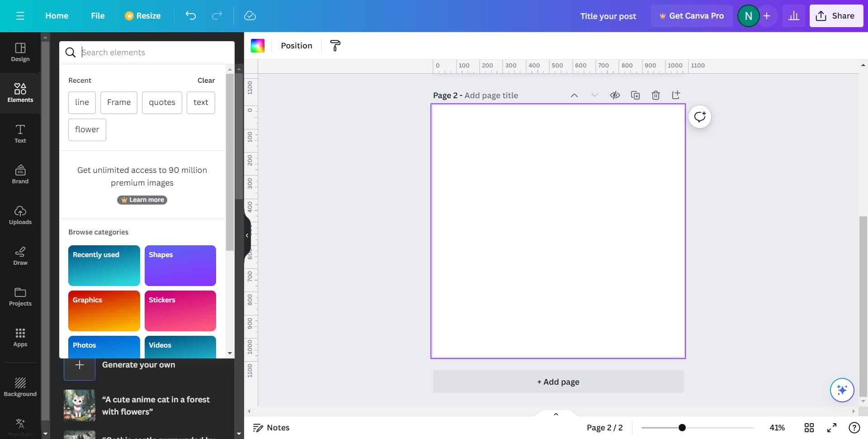Open the File menu
Screen dimensions: 868x439
(x=98, y=16)
